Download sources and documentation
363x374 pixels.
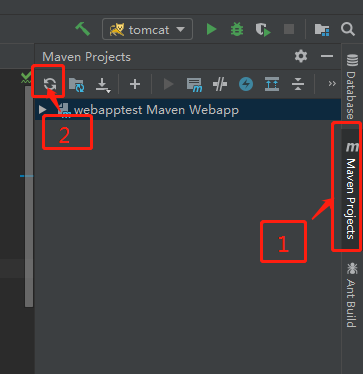coord(103,85)
